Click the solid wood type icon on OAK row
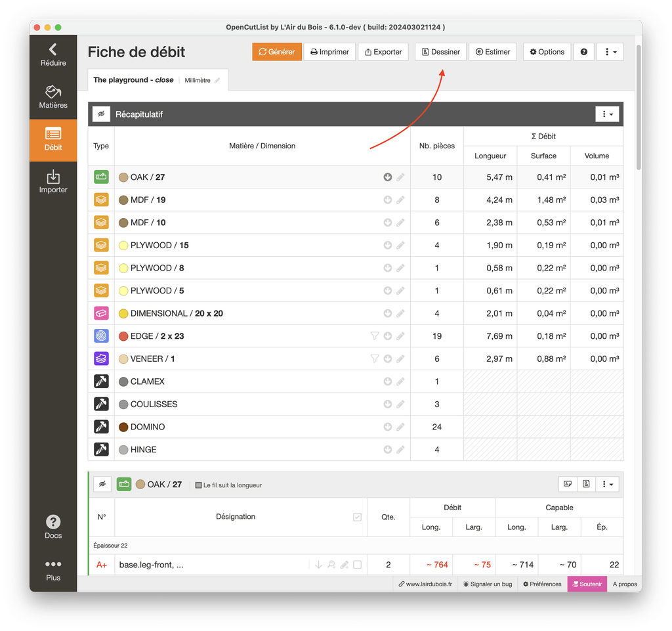Screen dimensions: 672x631 click(x=101, y=177)
